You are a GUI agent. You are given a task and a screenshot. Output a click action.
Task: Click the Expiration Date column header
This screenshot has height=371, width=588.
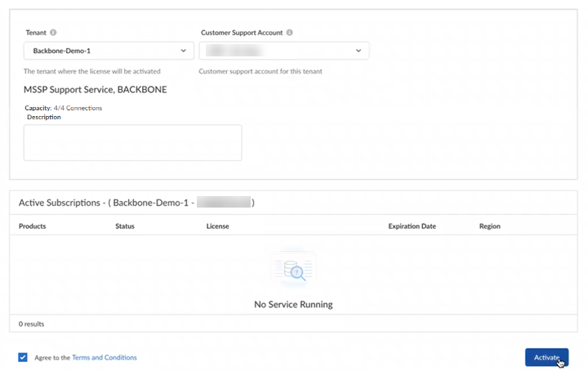[412, 226]
